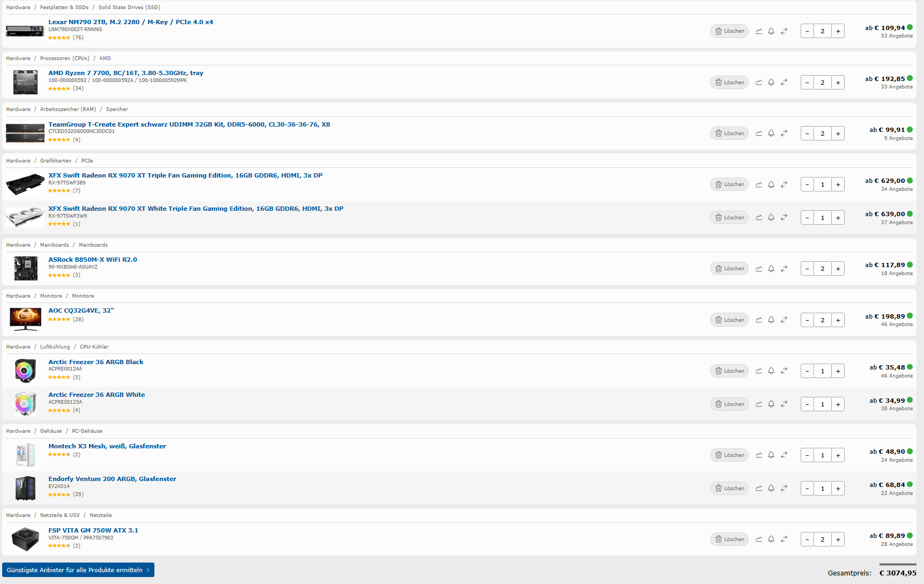Image resolution: width=924 pixels, height=584 pixels.
Task: Click price alert bell for XFX RX-97TSWF3B9 card
Action: click(x=771, y=184)
